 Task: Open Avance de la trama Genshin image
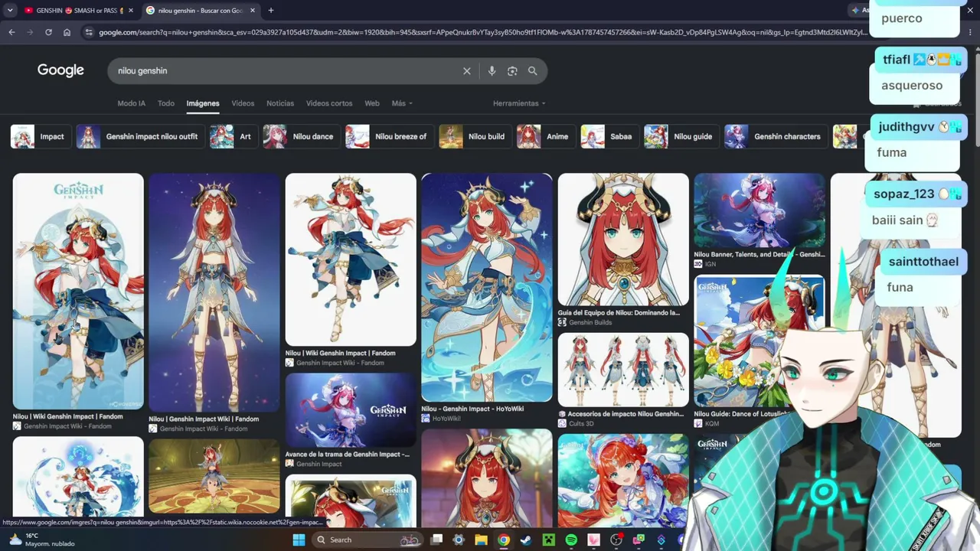click(351, 410)
